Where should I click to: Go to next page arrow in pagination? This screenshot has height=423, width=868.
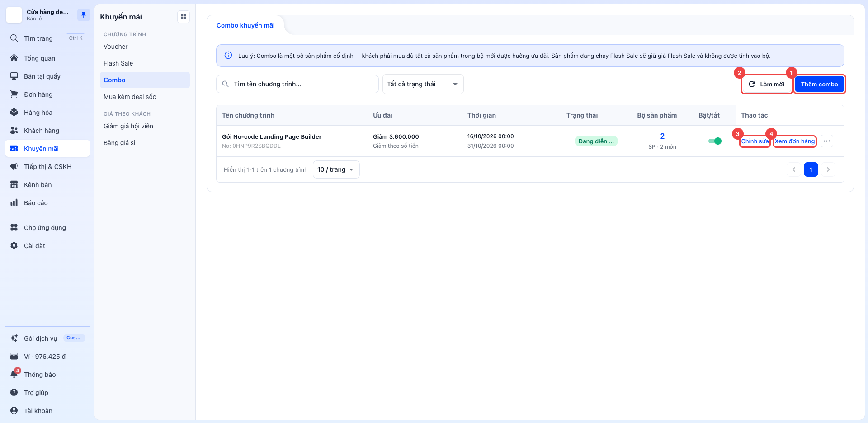828,169
